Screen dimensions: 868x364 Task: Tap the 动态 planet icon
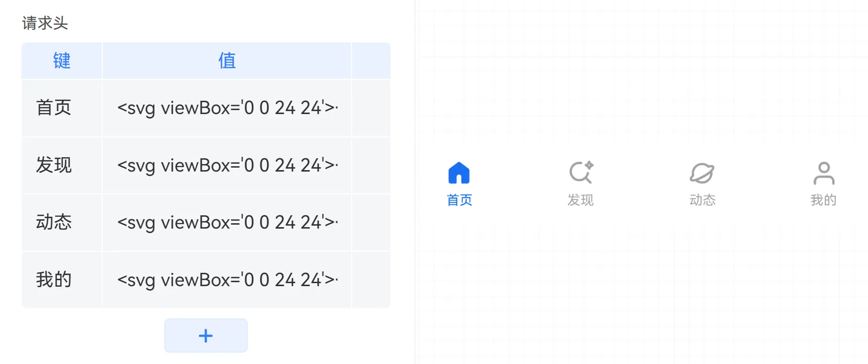pos(702,173)
